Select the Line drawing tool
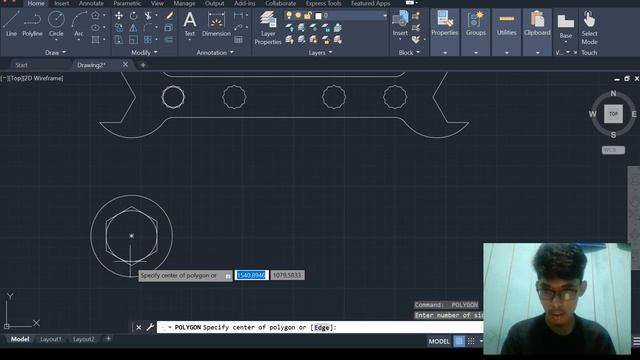Image resolution: width=640 pixels, height=360 pixels. [x=11, y=24]
